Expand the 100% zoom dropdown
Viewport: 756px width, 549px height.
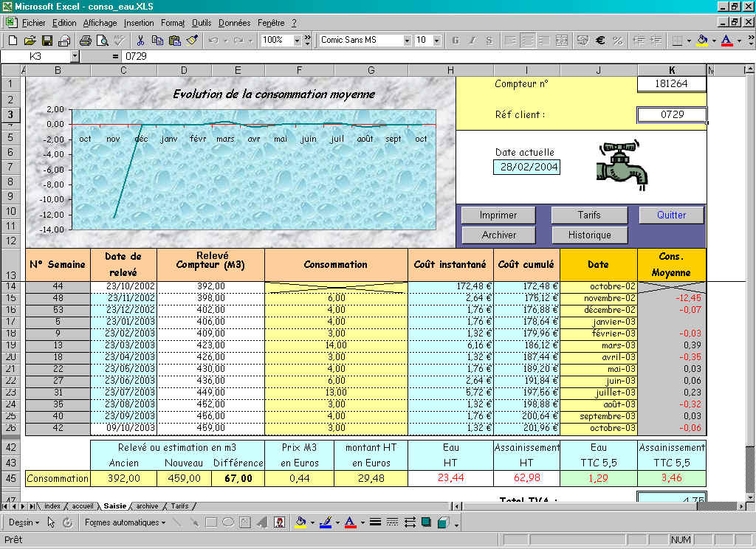(298, 41)
